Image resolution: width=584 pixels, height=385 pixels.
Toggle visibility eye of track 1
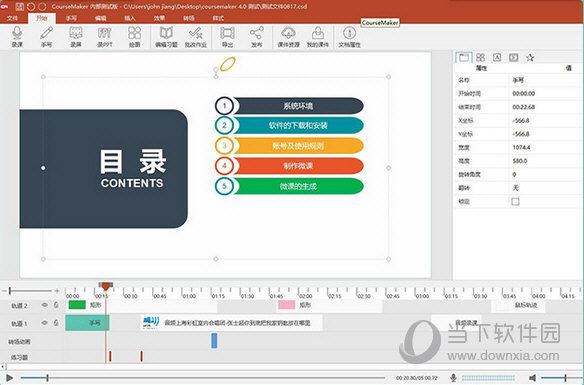coord(45,323)
